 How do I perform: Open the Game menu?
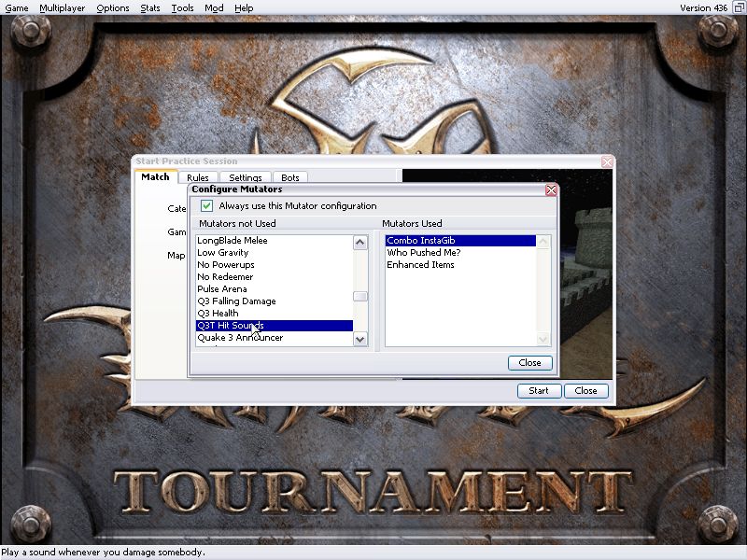coord(16,7)
